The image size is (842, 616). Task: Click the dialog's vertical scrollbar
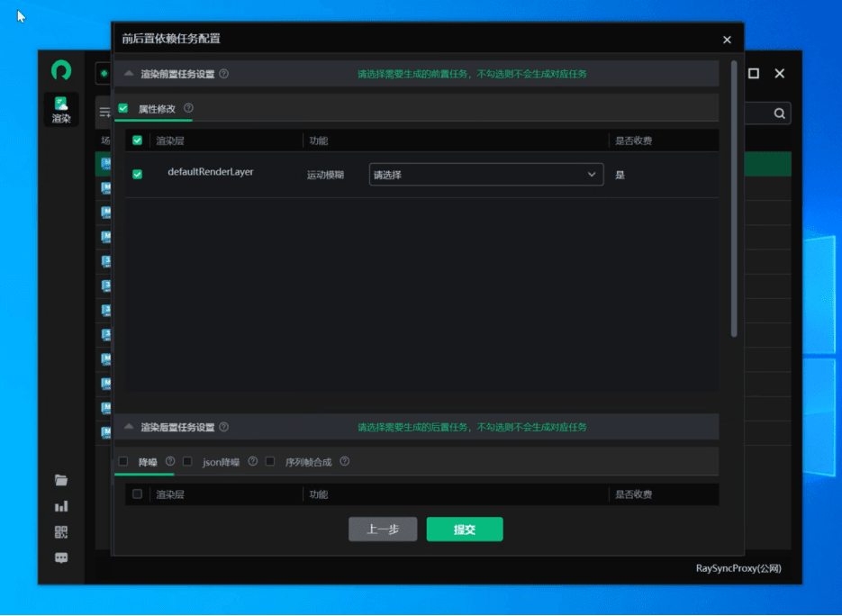click(734, 198)
